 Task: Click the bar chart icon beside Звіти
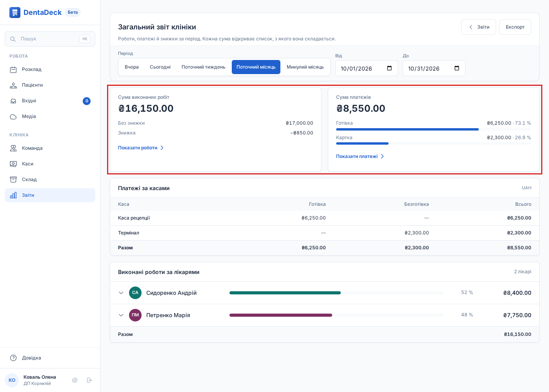tap(13, 195)
